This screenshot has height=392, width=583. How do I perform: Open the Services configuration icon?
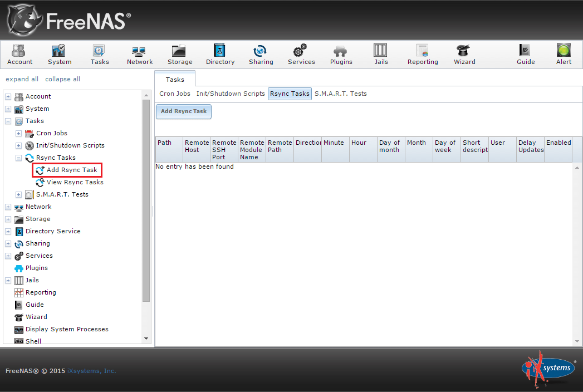[x=301, y=54]
